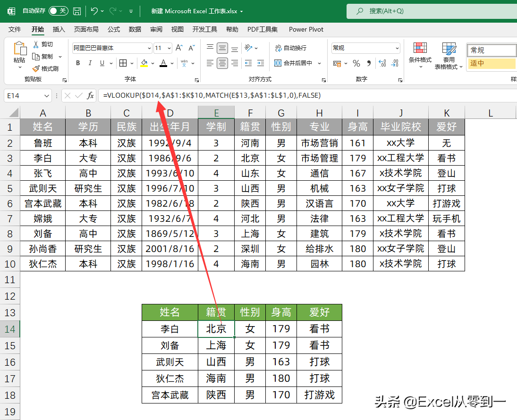Click the cell borders icon
The width and height of the screenshot is (517, 420).
pos(123,63)
